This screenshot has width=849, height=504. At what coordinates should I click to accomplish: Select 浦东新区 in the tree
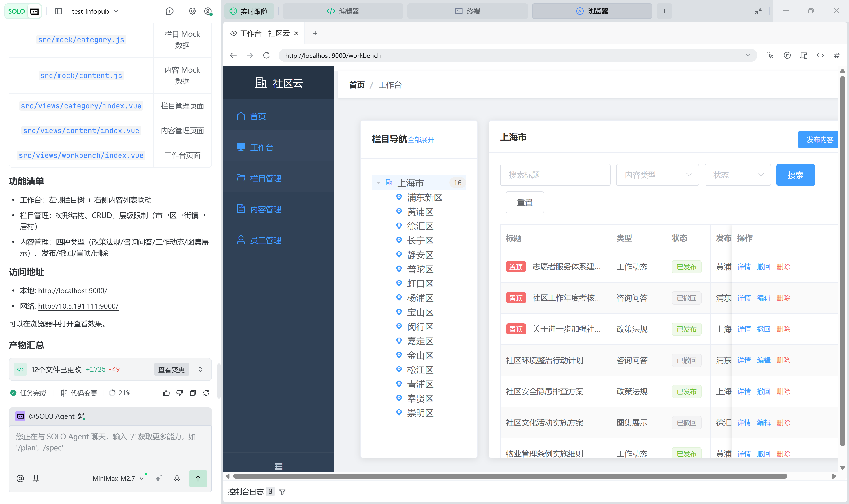coord(424,197)
